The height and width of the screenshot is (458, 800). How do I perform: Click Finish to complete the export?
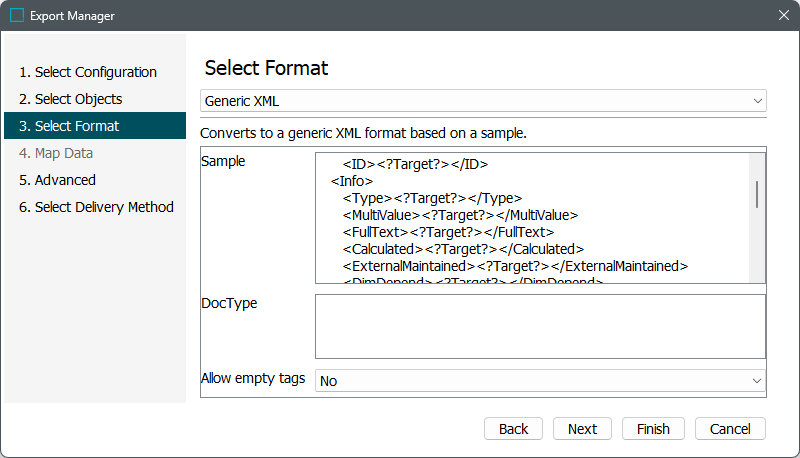click(x=653, y=428)
